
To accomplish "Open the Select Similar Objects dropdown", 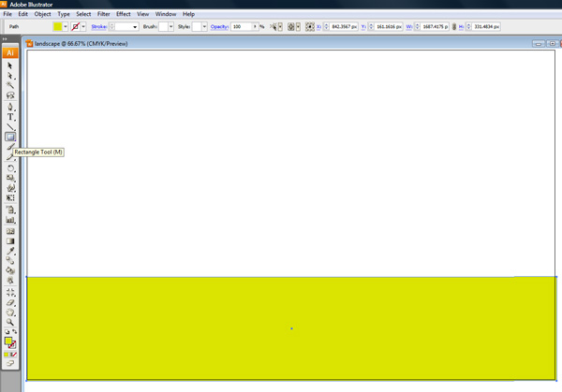I will pyautogui.click(x=280, y=26).
